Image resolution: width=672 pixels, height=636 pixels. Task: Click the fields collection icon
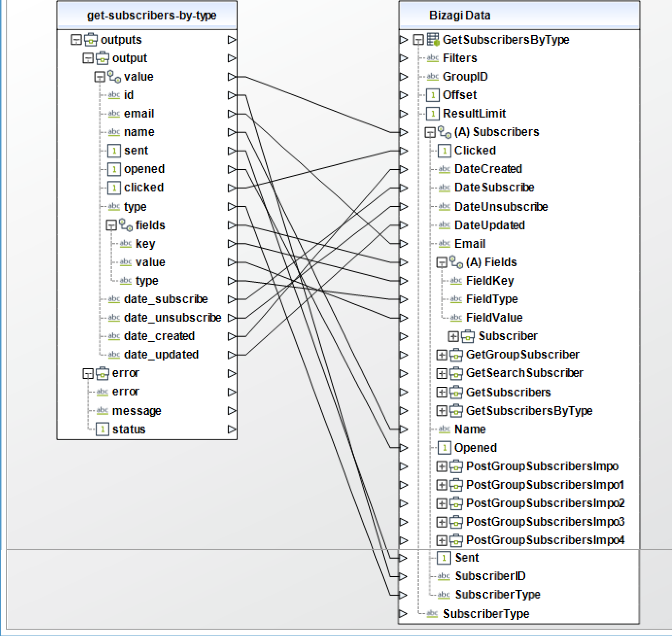[126, 225]
